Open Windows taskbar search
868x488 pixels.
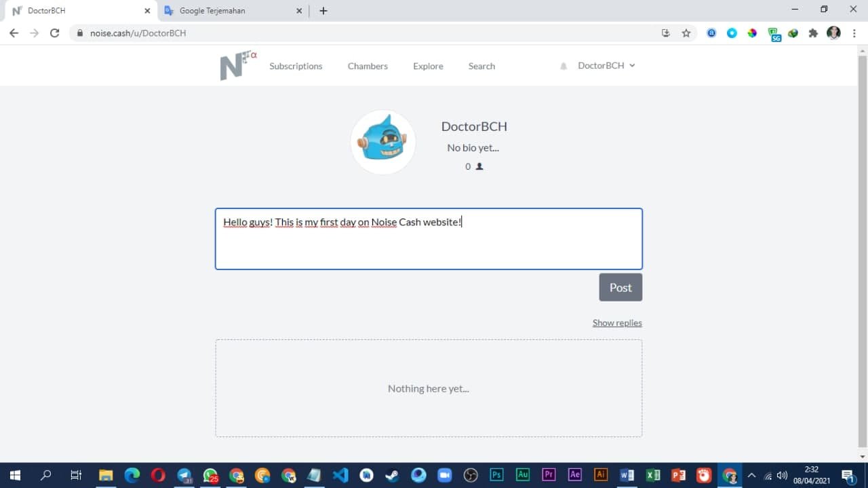[45, 475]
